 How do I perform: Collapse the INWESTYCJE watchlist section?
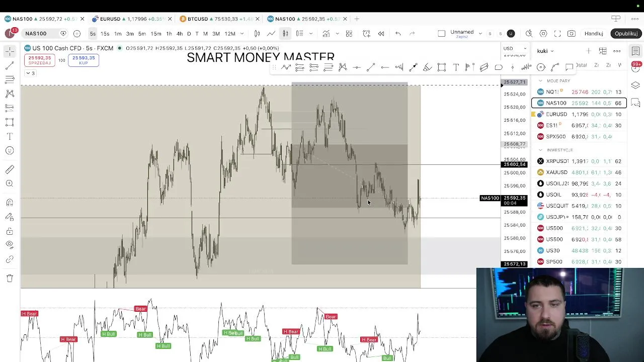coord(540,150)
